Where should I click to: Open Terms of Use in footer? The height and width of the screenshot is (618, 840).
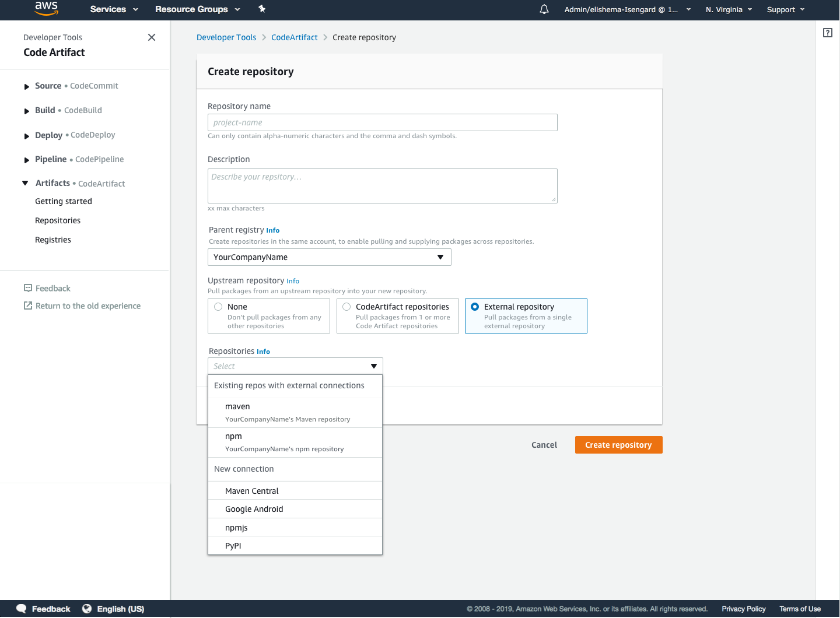coord(800,609)
